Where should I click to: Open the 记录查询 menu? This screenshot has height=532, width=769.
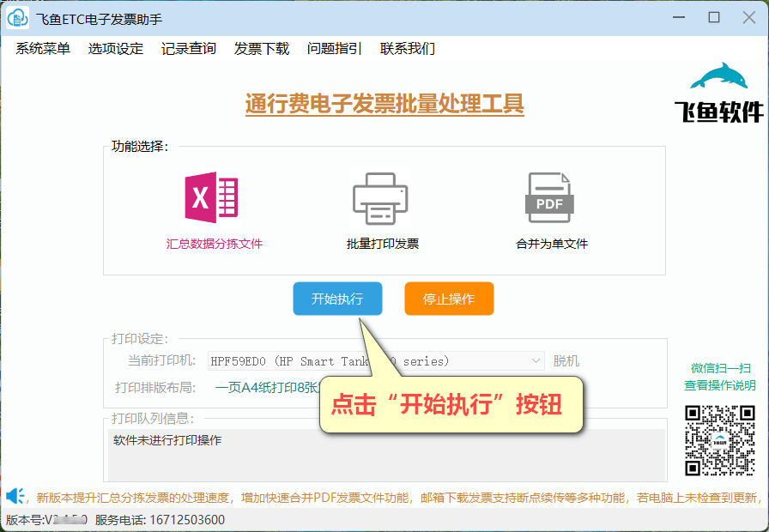187,49
